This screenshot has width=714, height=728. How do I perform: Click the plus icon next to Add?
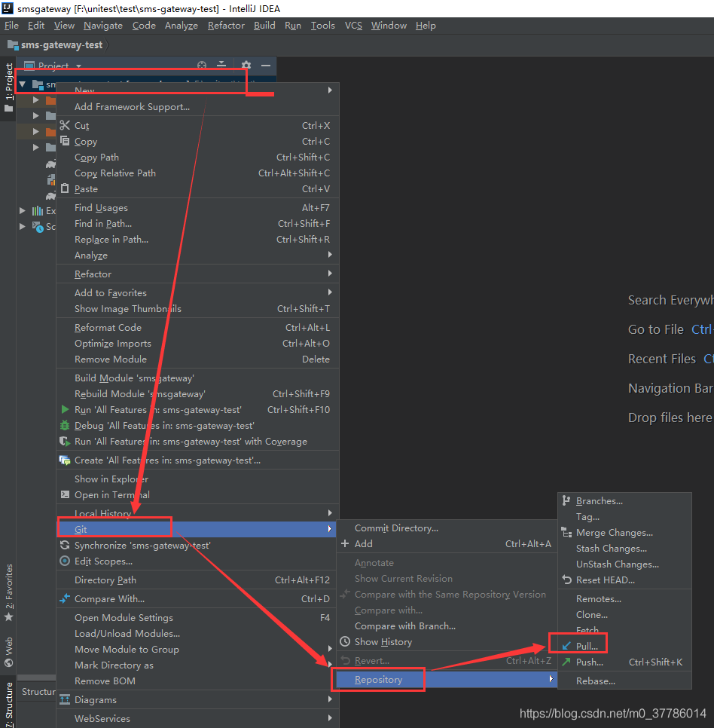pos(345,543)
